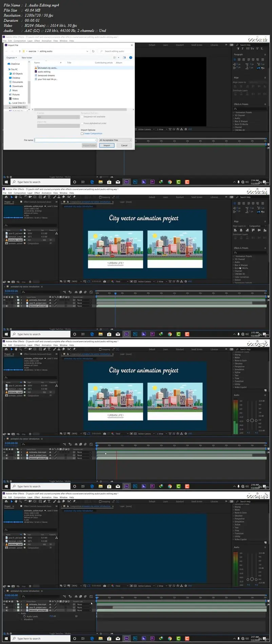In the 00:02:24 frame, select the Selection arrow tool
The height and width of the screenshot is (644, 272).
point(11,197)
